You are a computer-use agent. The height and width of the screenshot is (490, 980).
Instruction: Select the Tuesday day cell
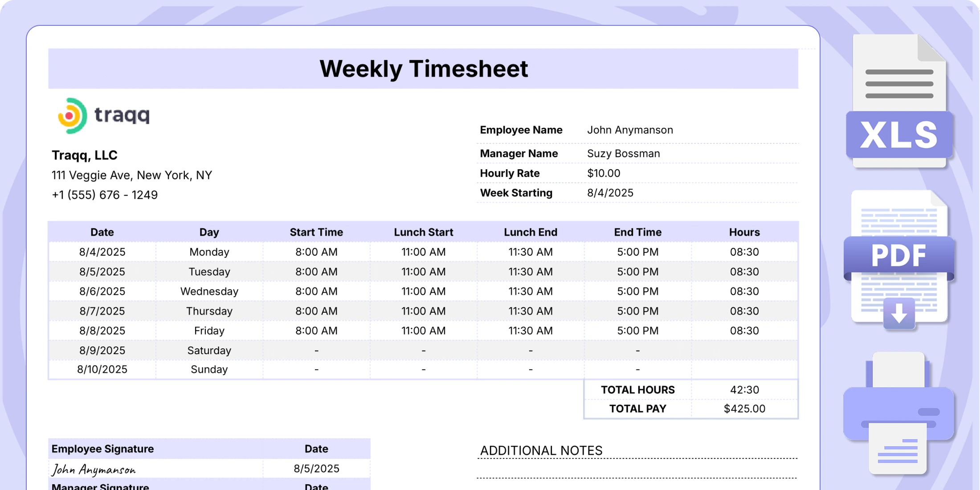[x=209, y=272]
